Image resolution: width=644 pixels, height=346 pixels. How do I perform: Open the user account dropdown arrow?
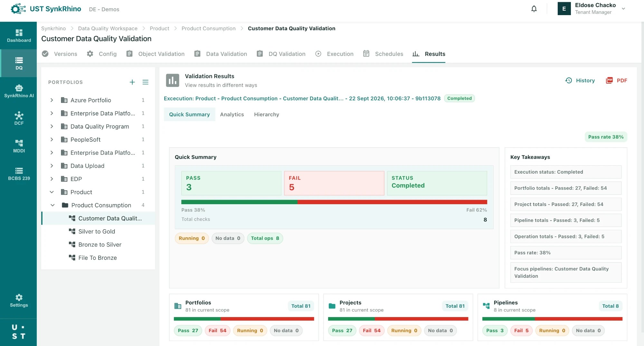(x=623, y=9)
